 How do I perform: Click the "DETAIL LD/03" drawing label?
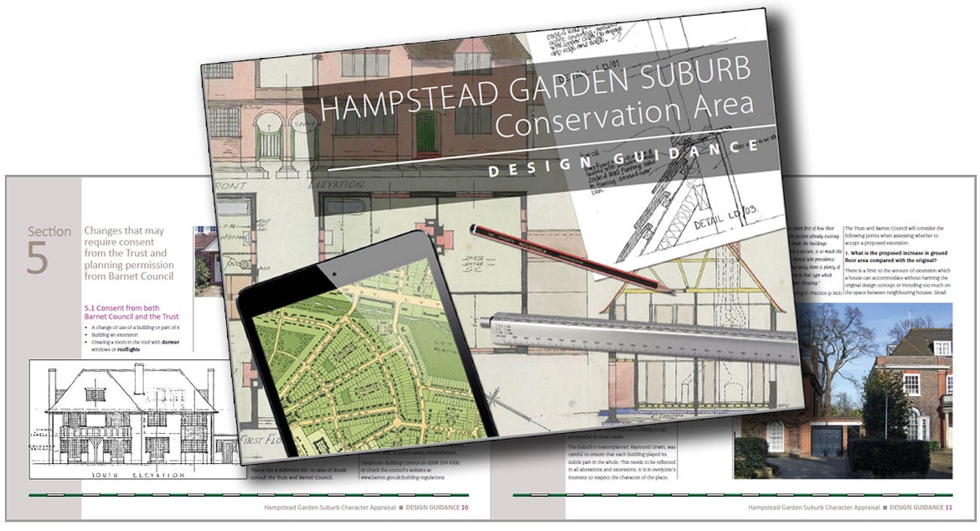pos(726,216)
